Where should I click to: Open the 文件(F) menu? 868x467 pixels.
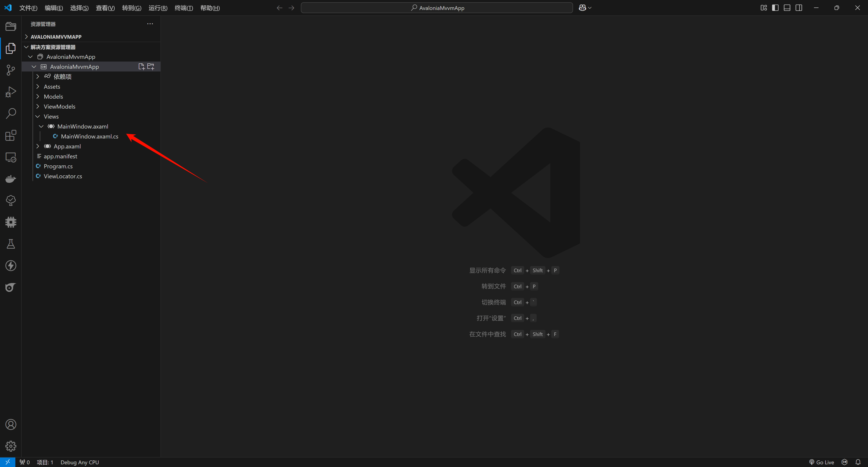28,8
